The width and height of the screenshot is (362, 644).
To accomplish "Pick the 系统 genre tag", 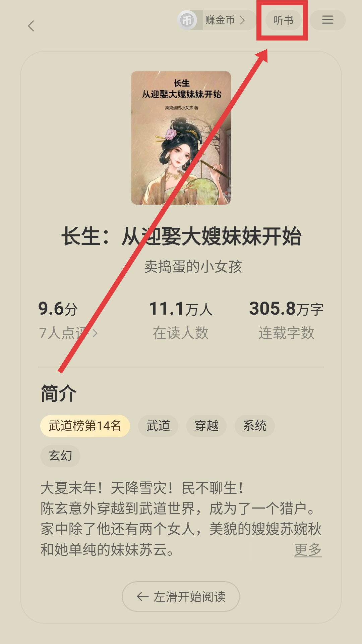I will pos(255,426).
